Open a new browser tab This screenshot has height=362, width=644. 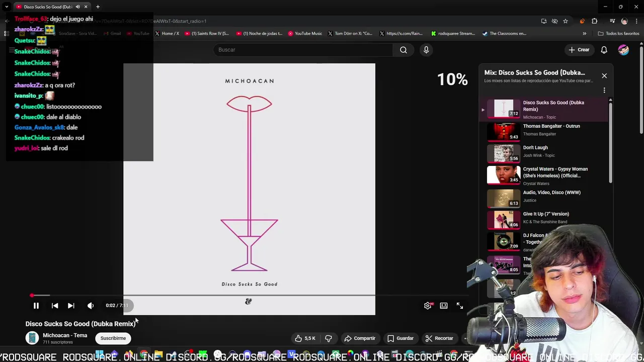click(98, 7)
